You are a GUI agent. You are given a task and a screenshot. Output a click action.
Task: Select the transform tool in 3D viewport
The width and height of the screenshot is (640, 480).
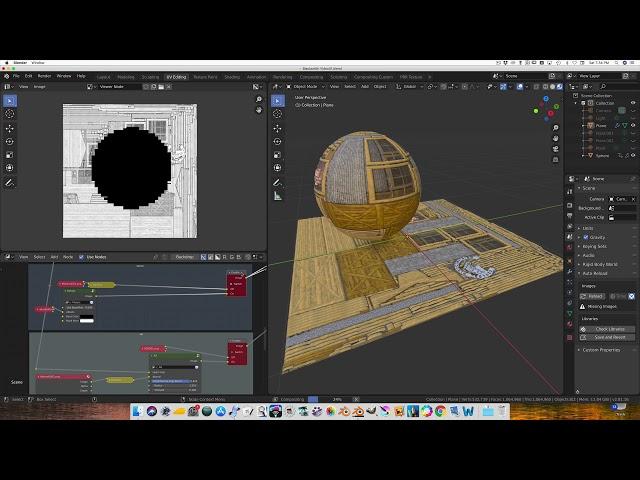coord(278,168)
